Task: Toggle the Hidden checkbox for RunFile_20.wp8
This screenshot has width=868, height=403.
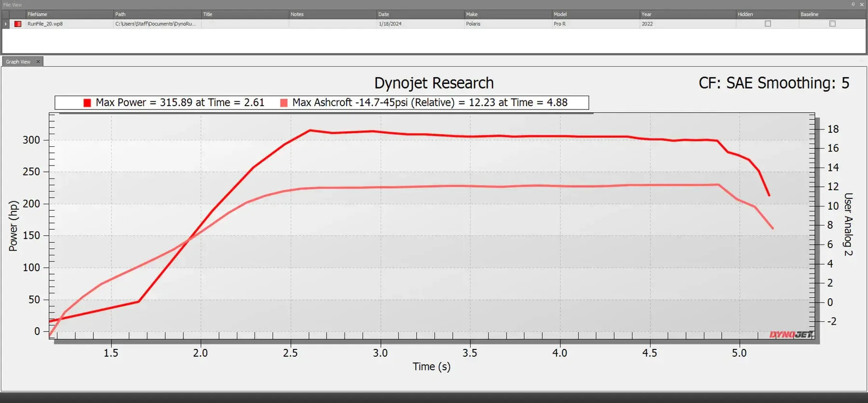Action: [x=768, y=24]
